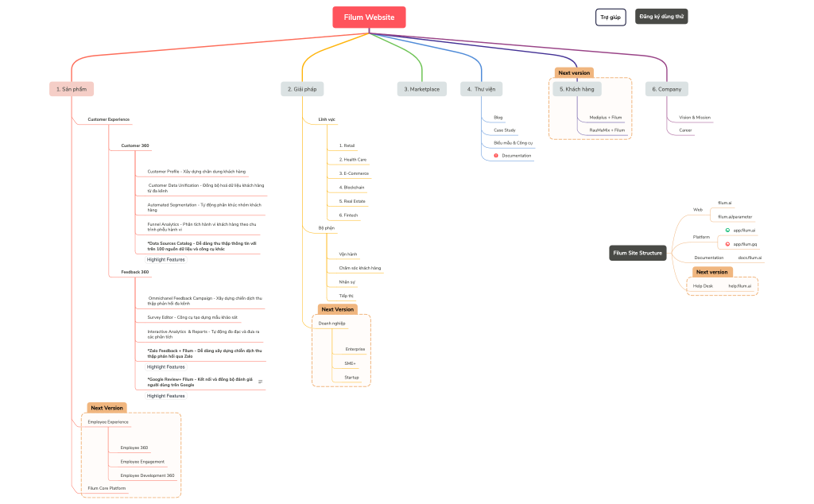
Task: Click the Highlight Features label under Data Sources Catalog
Action: point(165,259)
